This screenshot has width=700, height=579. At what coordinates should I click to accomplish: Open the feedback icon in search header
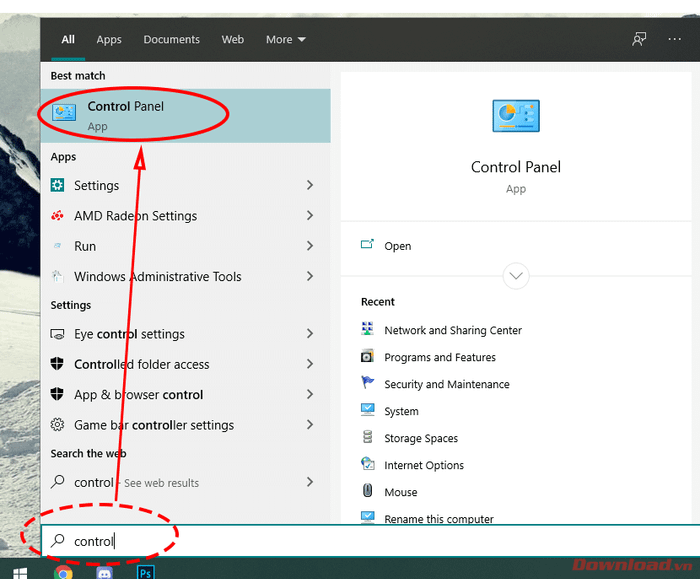639,39
